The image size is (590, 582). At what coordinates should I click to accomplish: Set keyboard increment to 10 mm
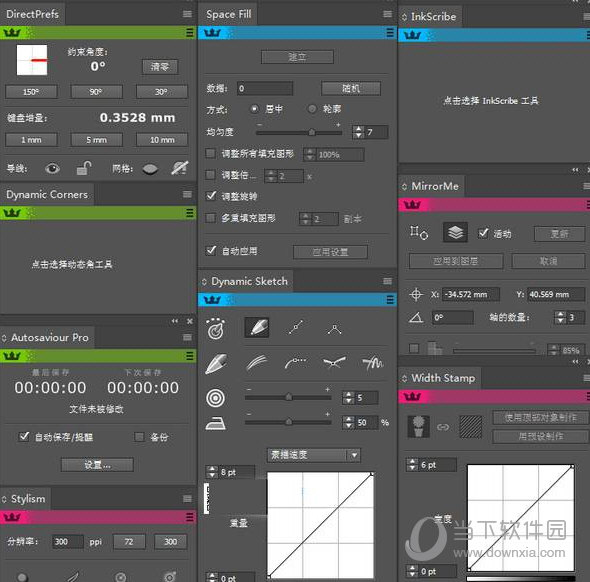pyautogui.click(x=162, y=140)
